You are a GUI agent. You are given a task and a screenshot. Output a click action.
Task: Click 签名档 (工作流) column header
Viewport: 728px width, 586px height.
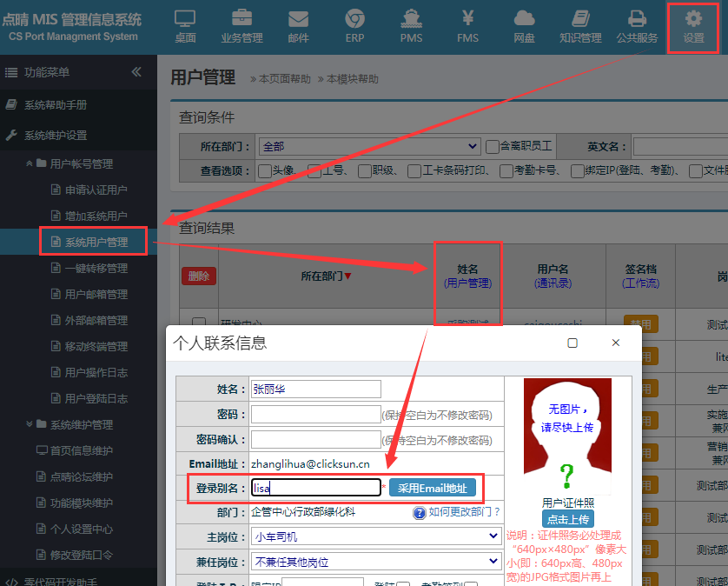641,276
